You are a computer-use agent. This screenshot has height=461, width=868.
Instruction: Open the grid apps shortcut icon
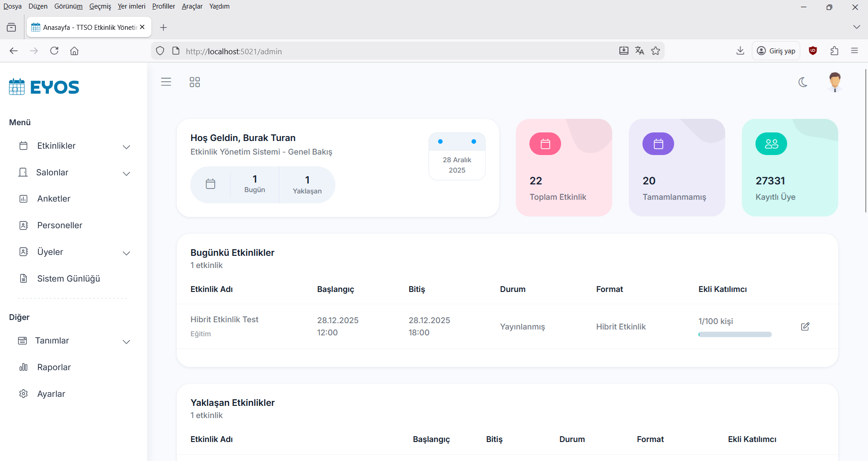pos(194,82)
